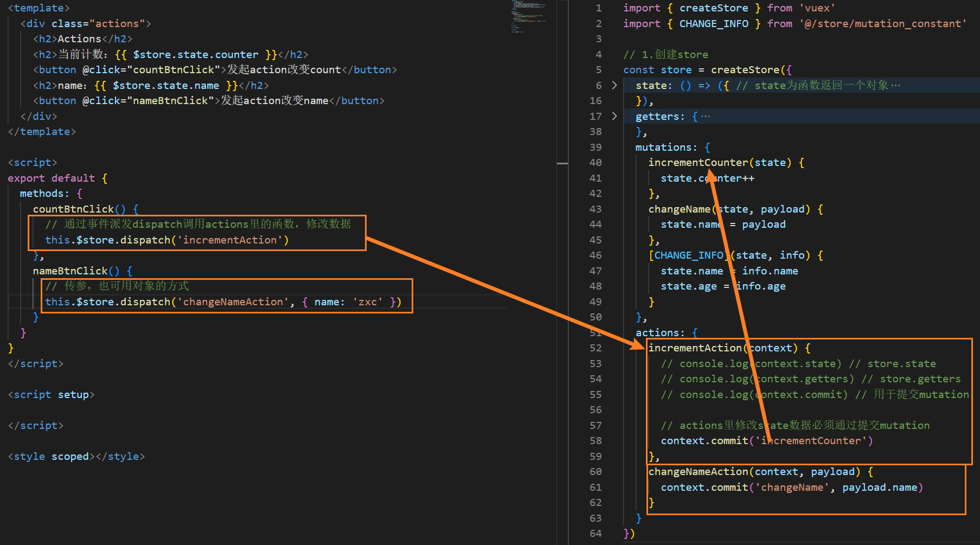Screen dimensions: 980x545
Task: Click the 'actions:' key on line 51
Action: [661, 333]
